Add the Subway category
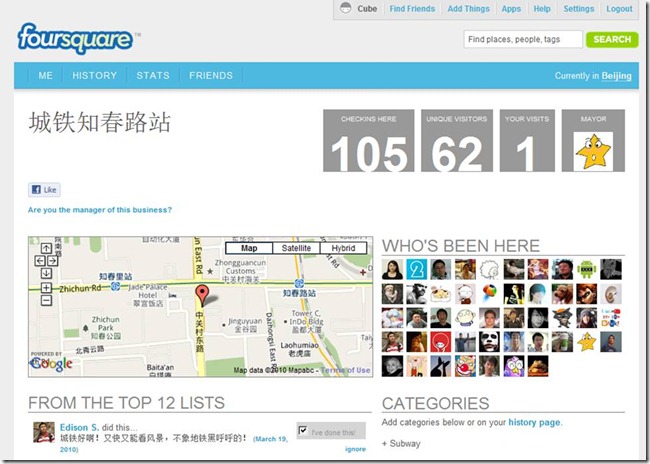Viewport: 650px width, 464px height. (x=401, y=443)
